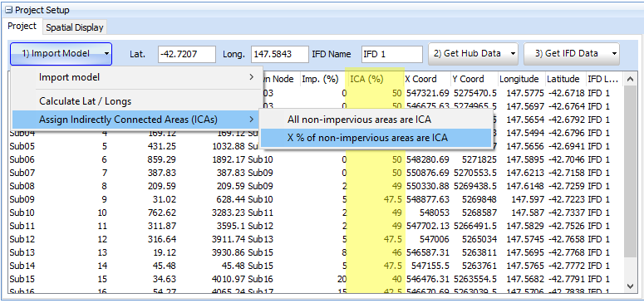644x303 pixels.
Task: Click the 1) Import Model button
Action: [61, 54]
